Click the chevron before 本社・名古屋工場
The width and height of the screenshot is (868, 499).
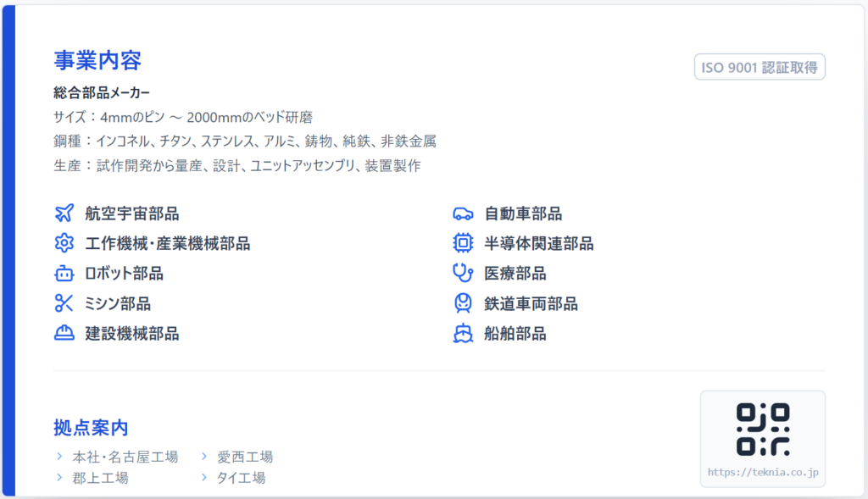click(x=59, y=457)
